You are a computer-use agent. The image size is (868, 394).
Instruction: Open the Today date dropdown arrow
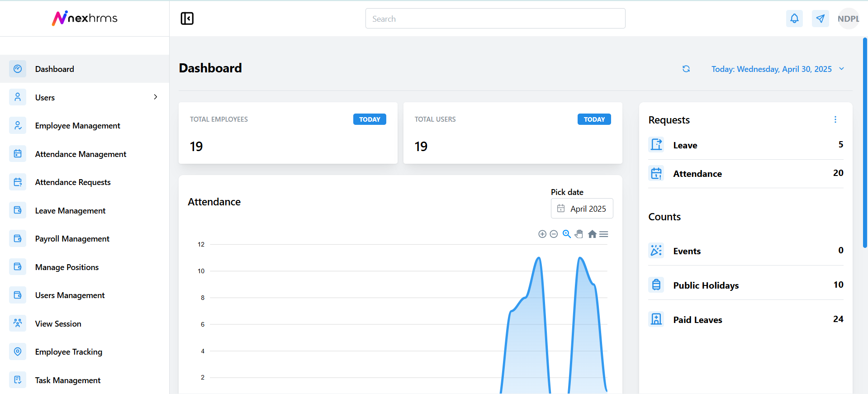(x=842, y=69)
